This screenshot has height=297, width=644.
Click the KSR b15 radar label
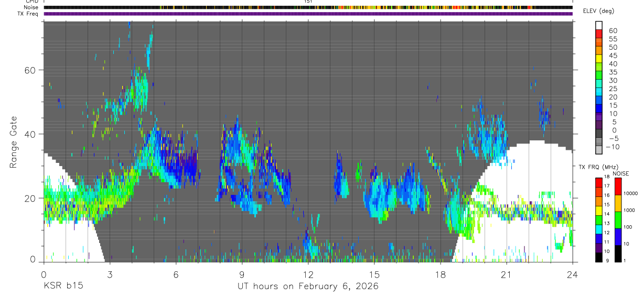[62, 286]
